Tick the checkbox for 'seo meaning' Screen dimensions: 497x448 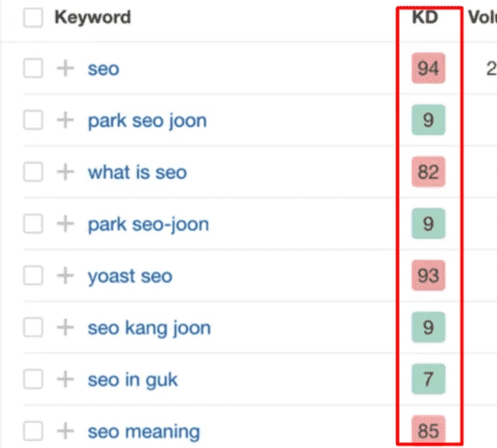pyautogui.click(x=33, y=431)
